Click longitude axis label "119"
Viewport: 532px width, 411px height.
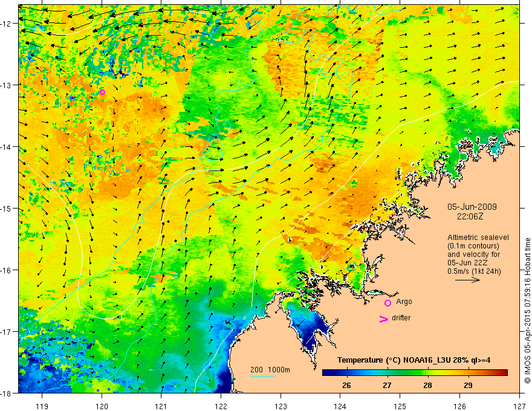point(42,406)
